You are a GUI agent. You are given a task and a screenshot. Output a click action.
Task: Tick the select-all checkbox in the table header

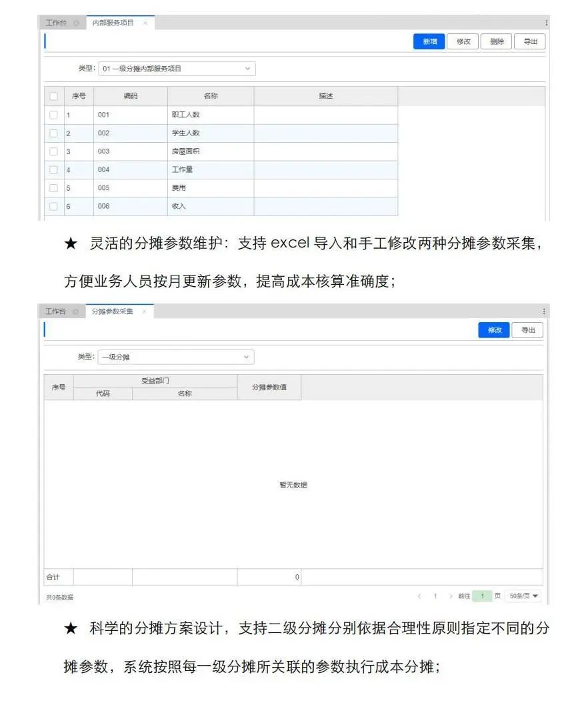pyautogui.click(x=54, y=97)
